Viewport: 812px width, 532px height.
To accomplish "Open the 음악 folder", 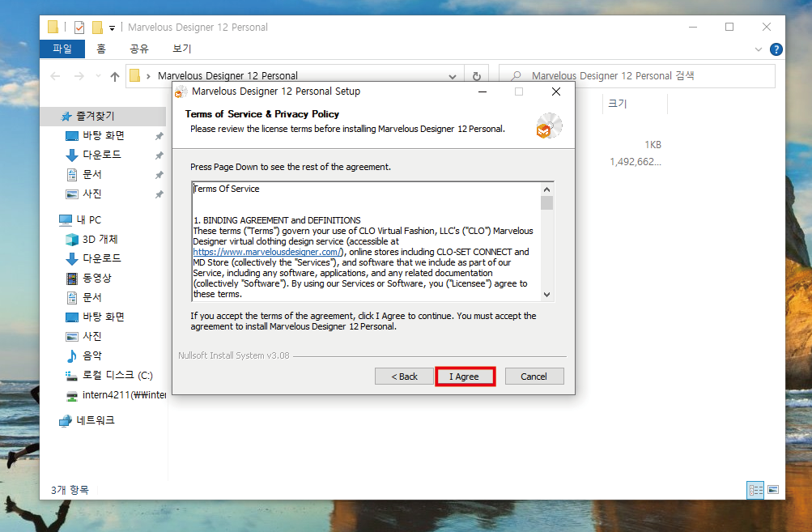I will click(92, 355).
